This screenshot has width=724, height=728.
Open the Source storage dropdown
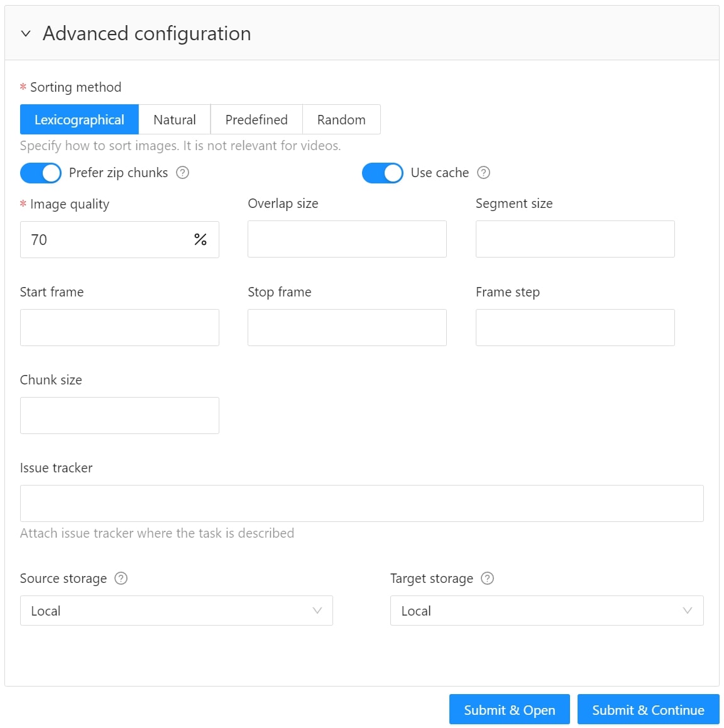(176, 611)
